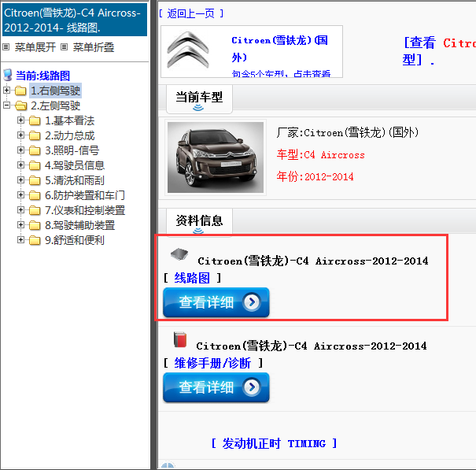This screenshot has width=476, height=470.
Task: Click folder icon of 6.防护装置和车门
Action: [x=35, y=195]
